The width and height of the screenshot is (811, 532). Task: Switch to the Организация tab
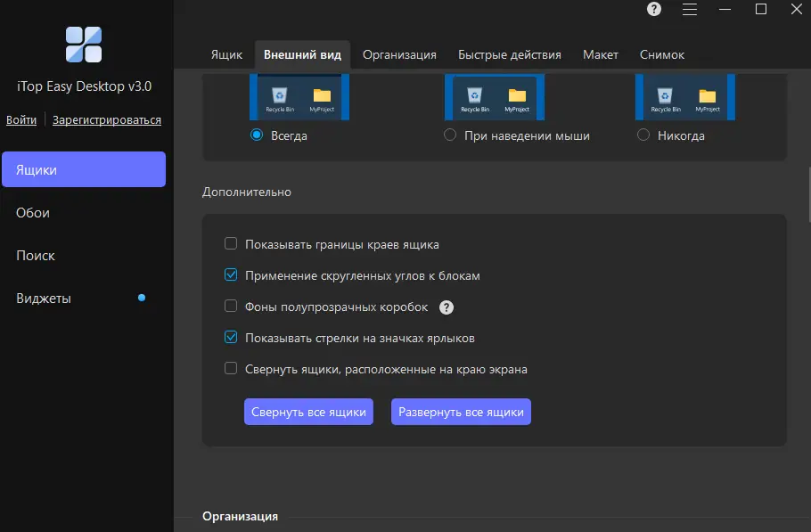click(399, 54)
